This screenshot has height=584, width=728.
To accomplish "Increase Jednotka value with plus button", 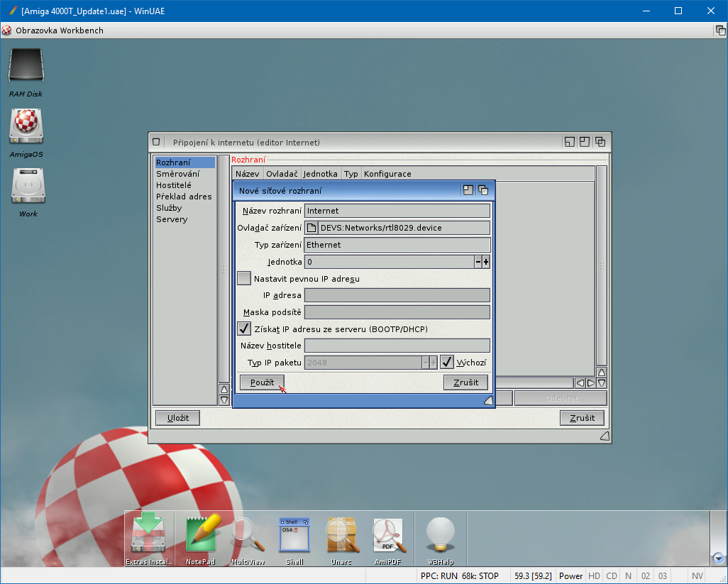I will tap(486, 262).
